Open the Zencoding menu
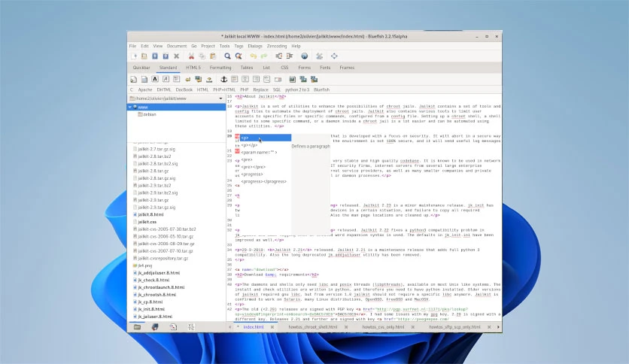Viewport: 629px width, 364px height. [277, 46]
